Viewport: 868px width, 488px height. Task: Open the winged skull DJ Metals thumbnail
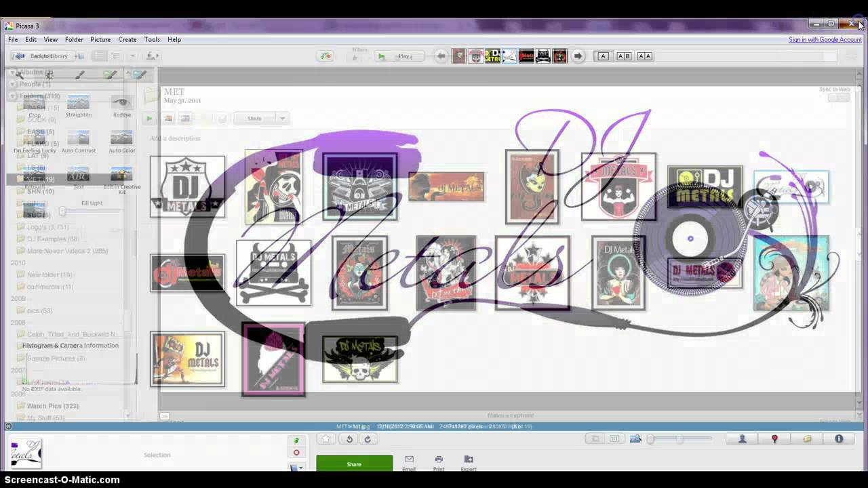pyautogui.click(x=359, y=359)
